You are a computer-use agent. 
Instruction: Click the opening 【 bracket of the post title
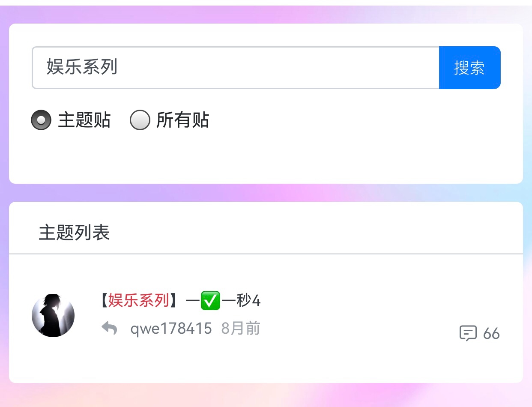click(104, 301)
